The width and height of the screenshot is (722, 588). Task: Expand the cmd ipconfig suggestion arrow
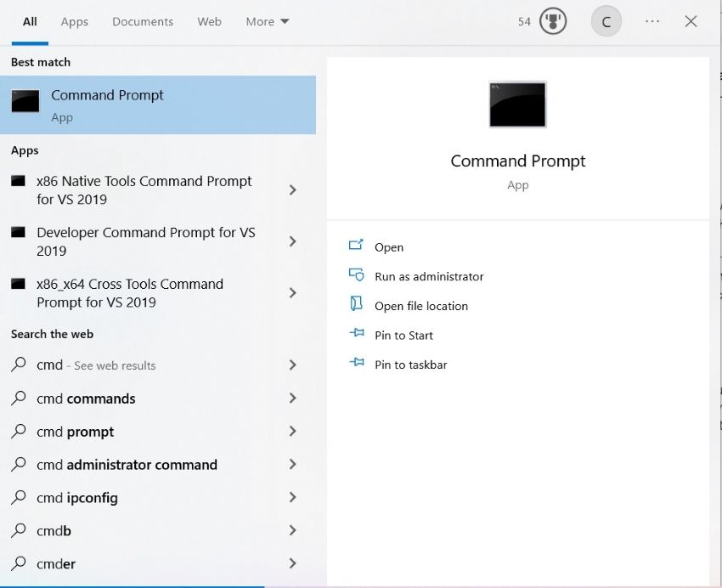pyautogui.click(x=293, y=498)
